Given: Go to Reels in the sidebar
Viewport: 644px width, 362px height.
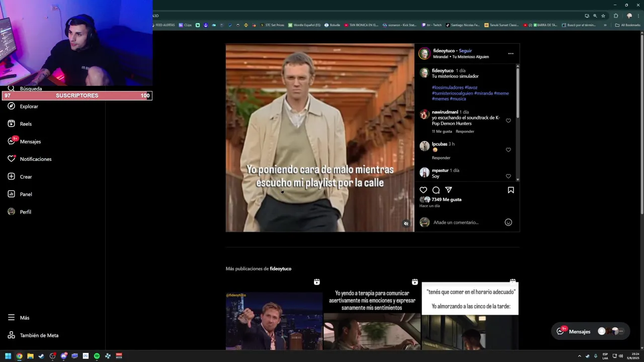Looking at the screenshot, I should (20, 124).
